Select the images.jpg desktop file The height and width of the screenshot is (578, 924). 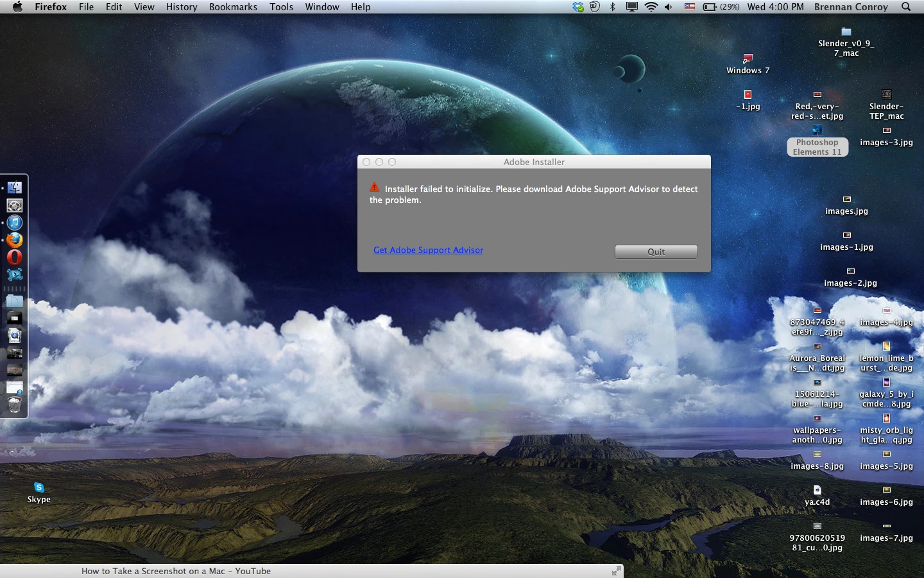click(x=846, y=205)
